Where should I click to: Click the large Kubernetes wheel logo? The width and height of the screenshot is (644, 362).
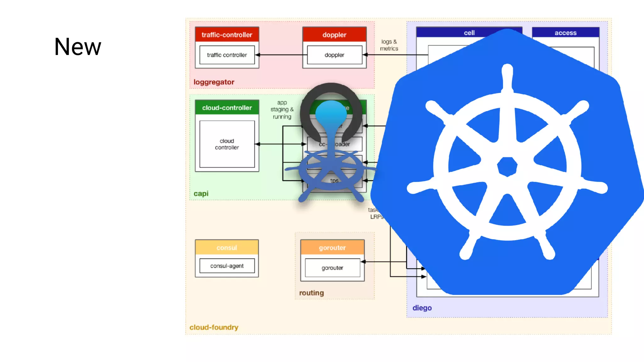pos(507,167)
